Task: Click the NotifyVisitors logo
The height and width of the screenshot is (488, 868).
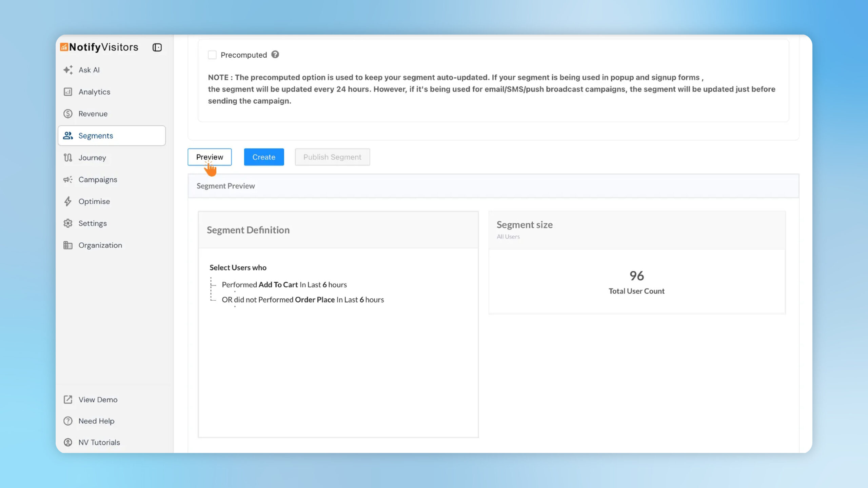Action: pyautogui.click(x=100, y=47)
